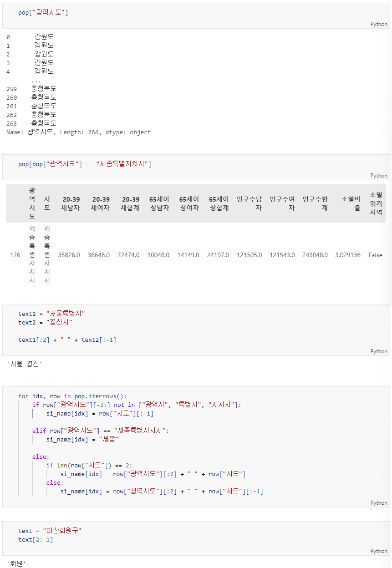
Task: Select output row index 4 강원도
Action: [30, 71]
